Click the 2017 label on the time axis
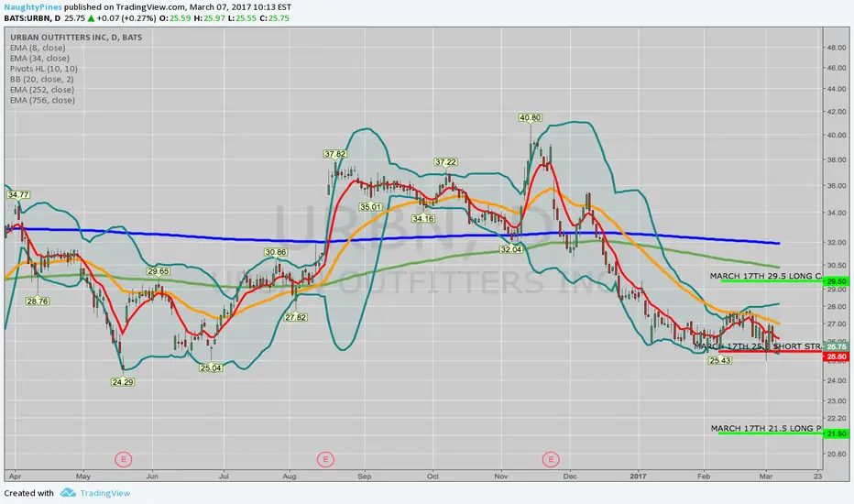This screenshot has height=504, width=854. 639,477
